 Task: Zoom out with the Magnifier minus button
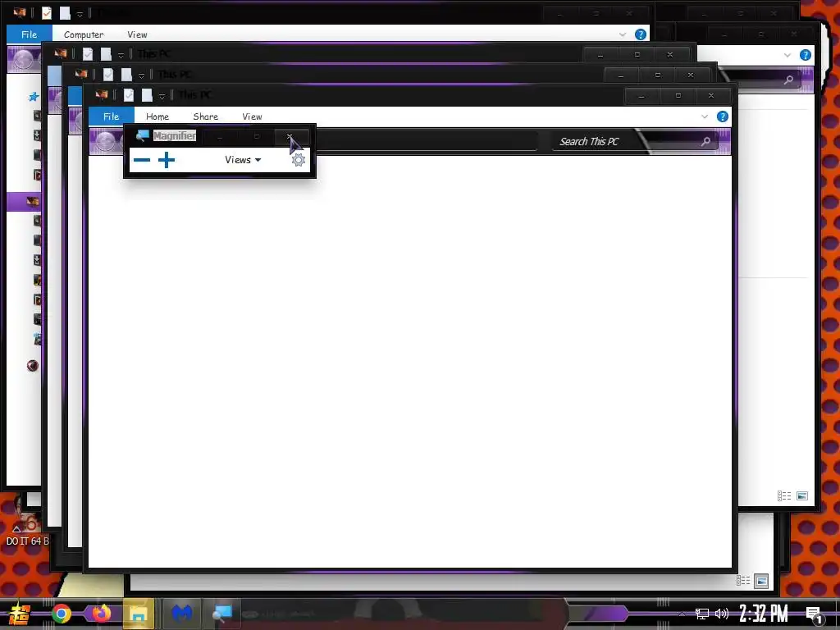(141, 160)
